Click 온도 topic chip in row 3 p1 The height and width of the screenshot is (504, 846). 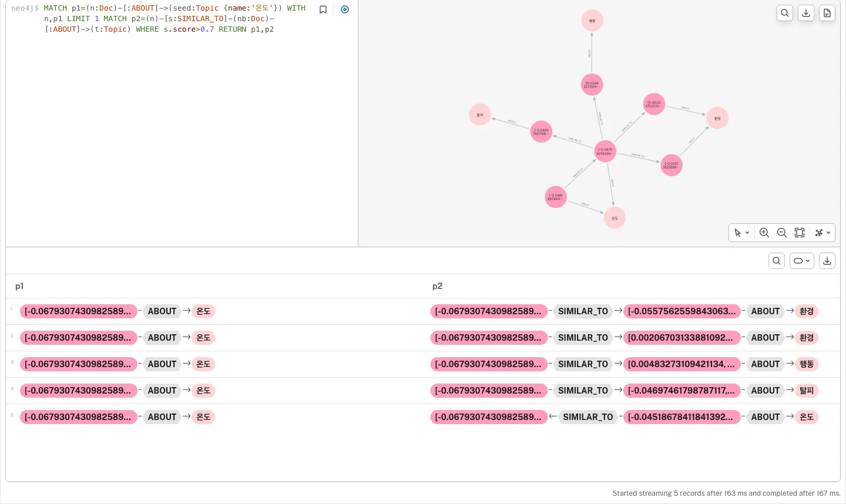203,364
